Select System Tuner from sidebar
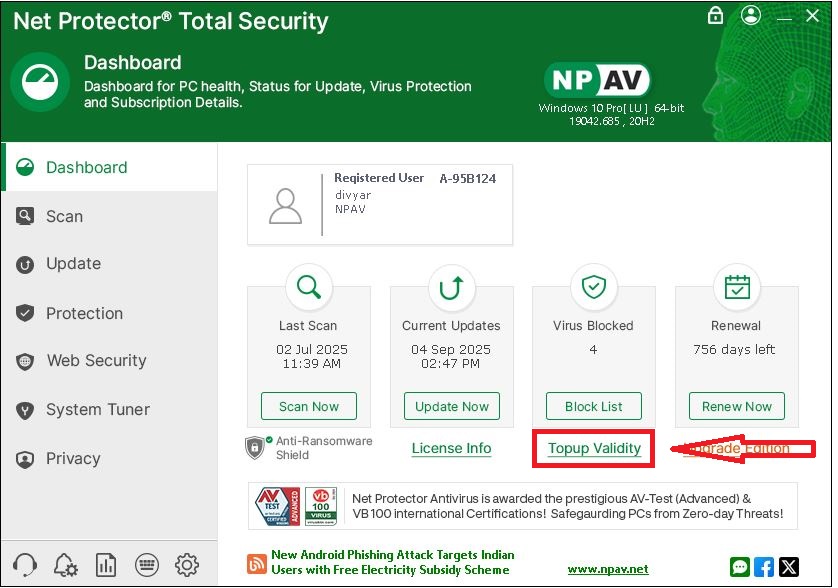The height and width of the screenshot is (588, 838). click(x=97, y=410)
